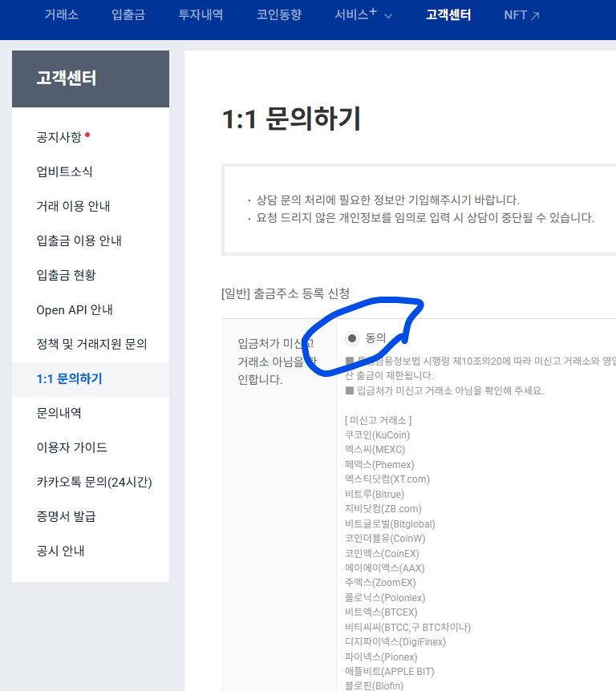The width and height of the screenshot is (616, 691).
Task: Open the NFT external link
Action: (521, 15)
